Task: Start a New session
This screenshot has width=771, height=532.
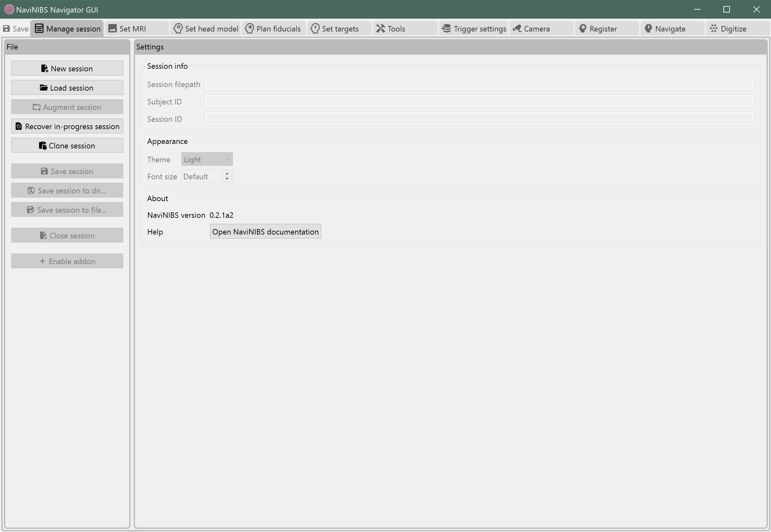Action: point(67,68)
